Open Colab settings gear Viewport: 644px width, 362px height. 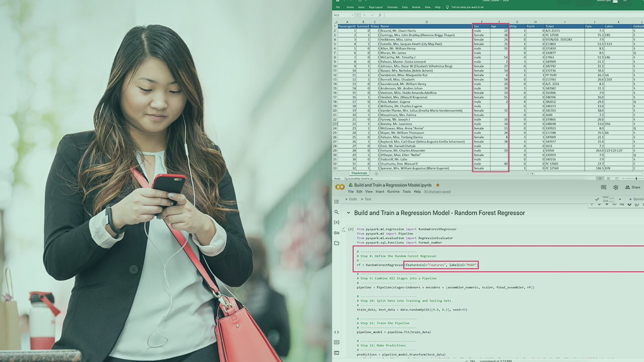(615, 187)
